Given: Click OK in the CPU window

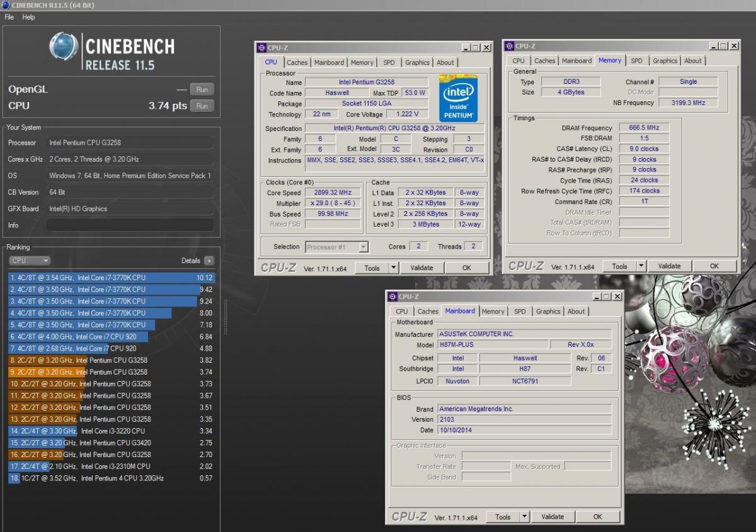Looking at the screenshot, I should point(467,268).
